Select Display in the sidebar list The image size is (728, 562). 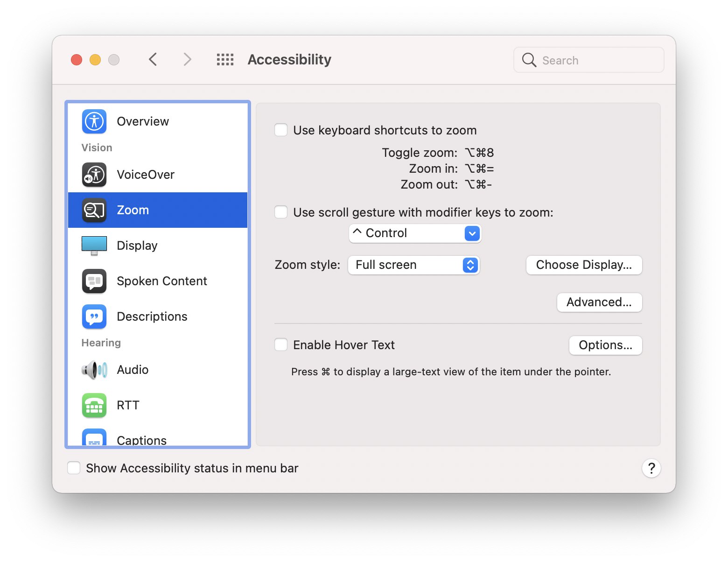coord(158,246)
